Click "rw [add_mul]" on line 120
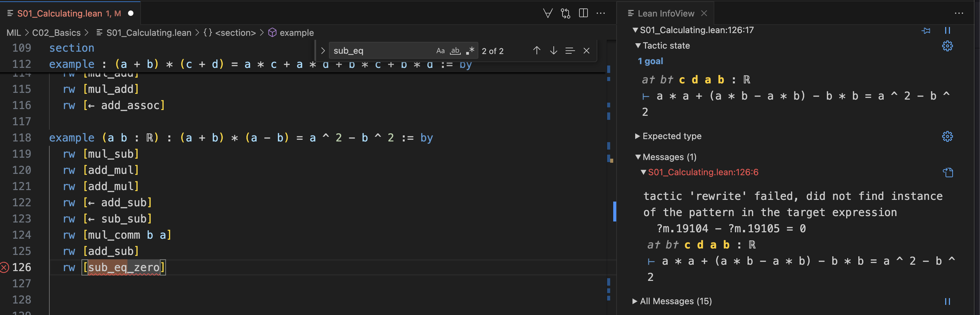 point(101,170)
